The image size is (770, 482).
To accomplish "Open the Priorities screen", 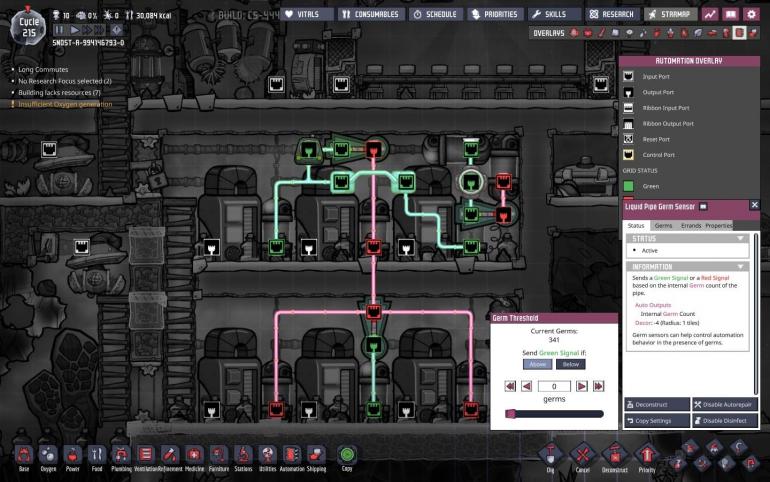I will (x=495, y=14).
